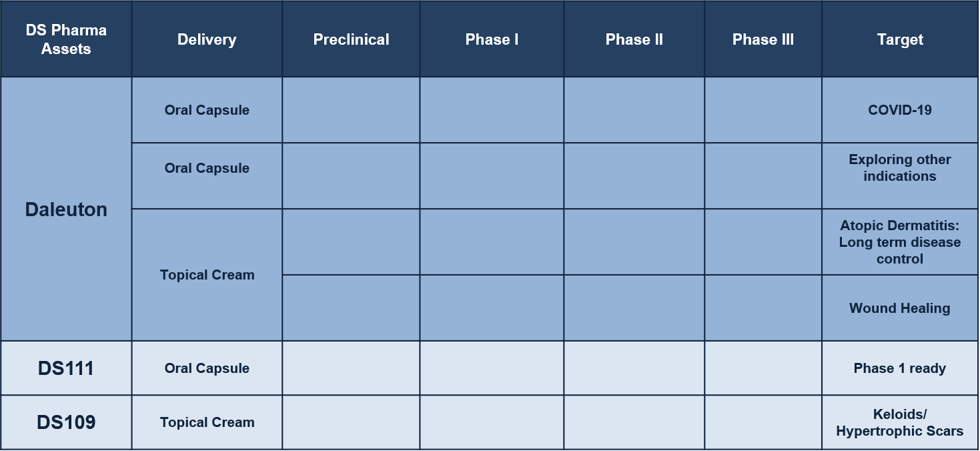Viewport: 980px width, 451px height.
Task: Select the Daleuton asset cell
Action: 66,209
